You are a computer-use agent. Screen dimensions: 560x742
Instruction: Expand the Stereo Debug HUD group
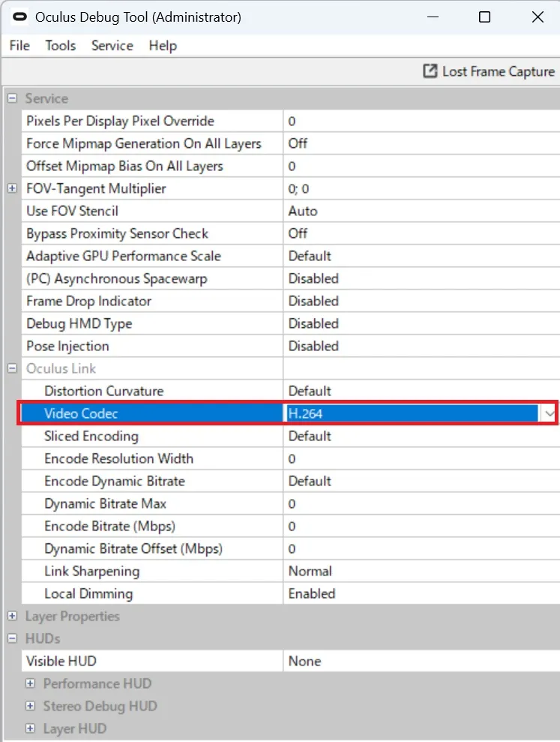click(x=30, y=705)
